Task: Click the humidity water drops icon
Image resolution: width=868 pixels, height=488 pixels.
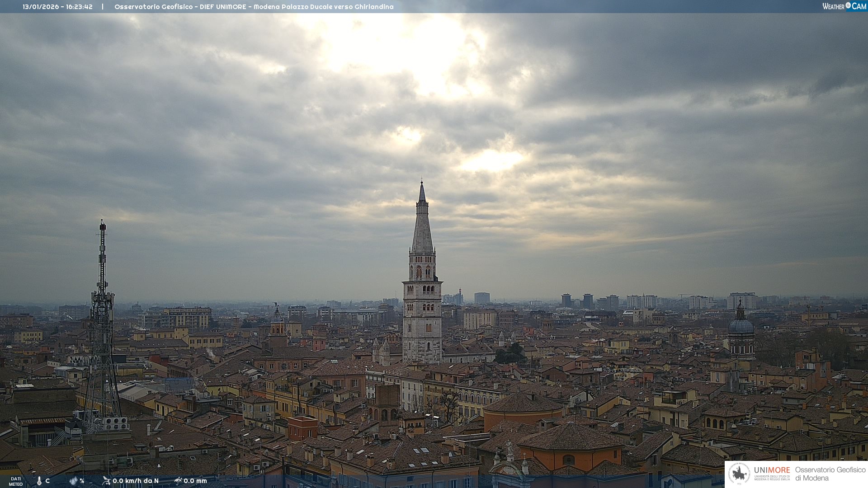Action: coord(73,481)
